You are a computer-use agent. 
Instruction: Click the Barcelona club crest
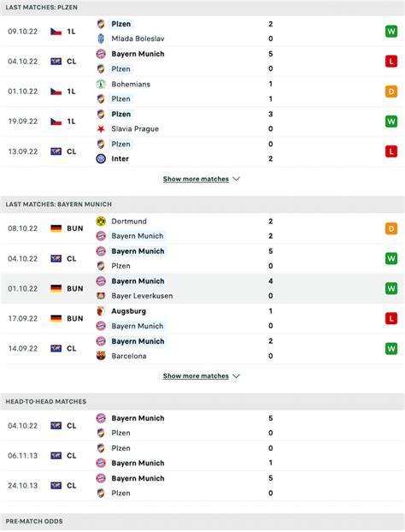[101, 356]
